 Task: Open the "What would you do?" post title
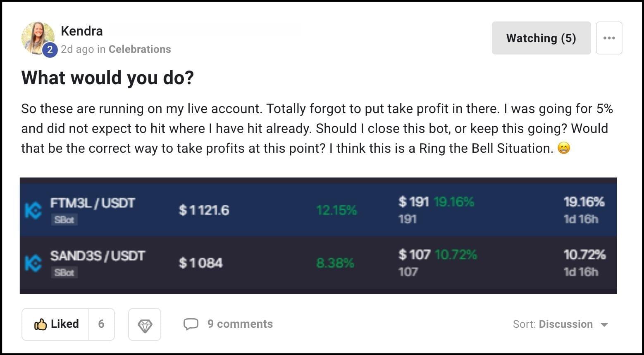tap(107, 78)
